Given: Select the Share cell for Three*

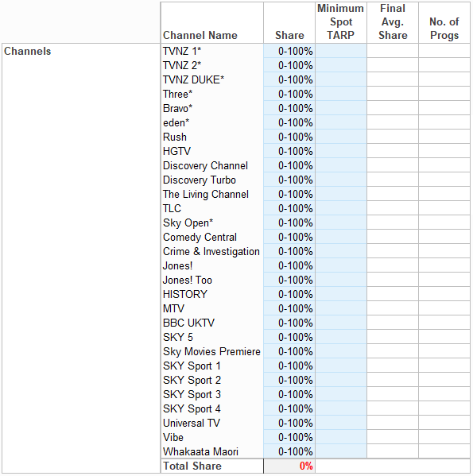Looking at the screenshot, I should [x=289, y=94].
